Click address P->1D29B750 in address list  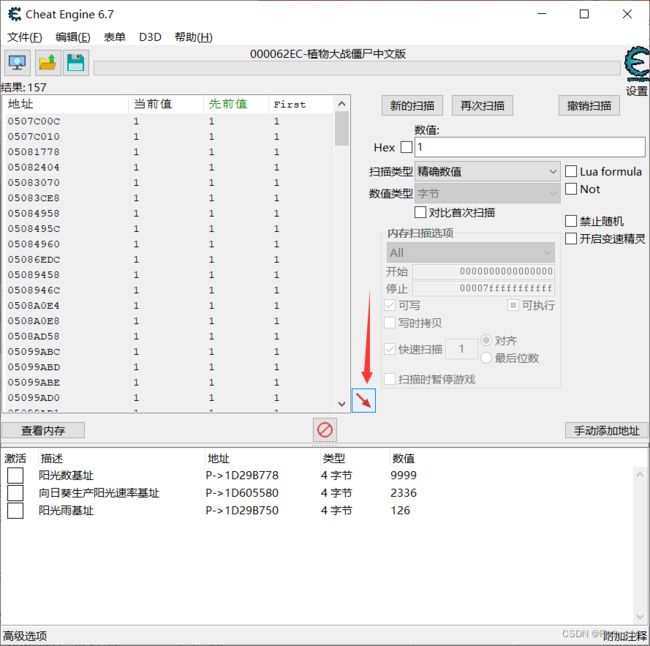tap(242, 511)
